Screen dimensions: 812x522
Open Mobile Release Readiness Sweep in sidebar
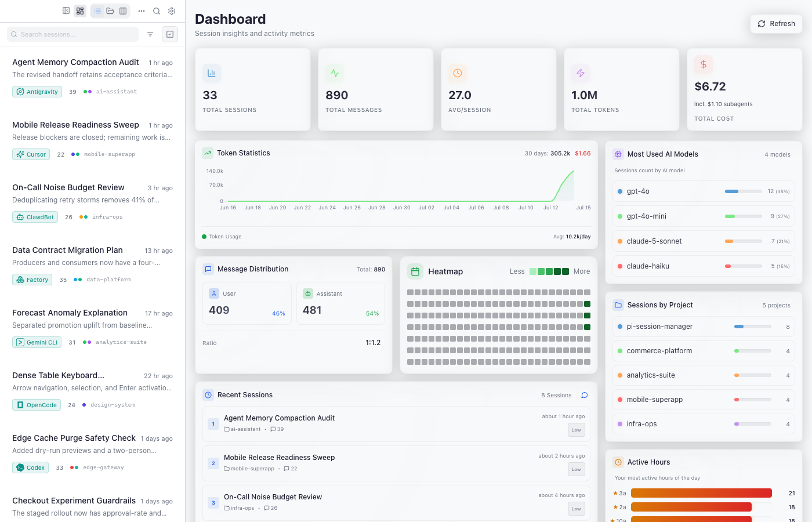93,140
